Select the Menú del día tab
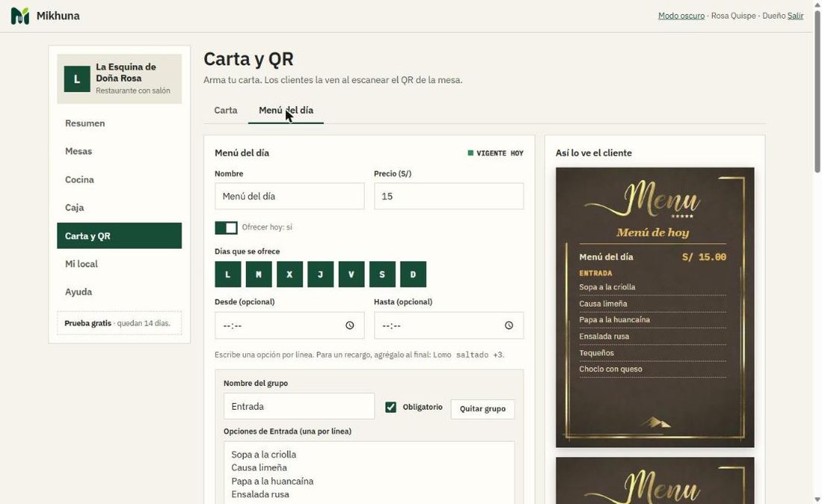 tap(285, 111)
